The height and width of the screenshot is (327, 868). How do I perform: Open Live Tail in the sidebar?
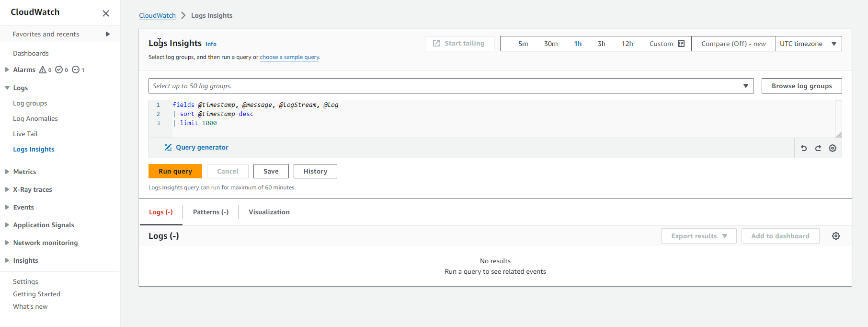(x=25, y=134)
